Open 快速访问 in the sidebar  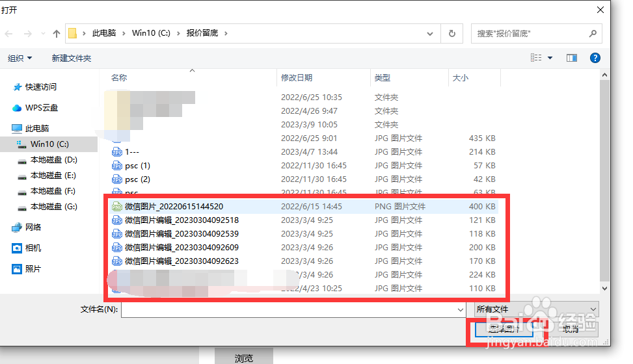click(41, 86)
